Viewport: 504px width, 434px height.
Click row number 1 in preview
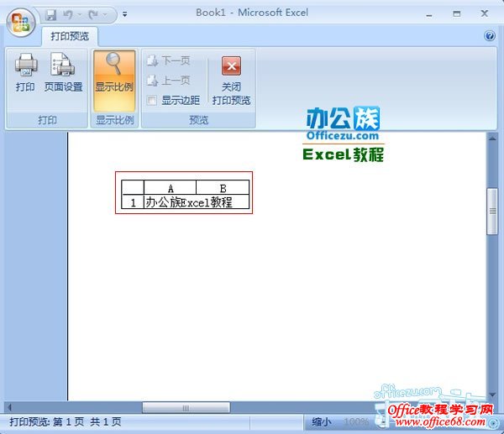tap(133, 202)
